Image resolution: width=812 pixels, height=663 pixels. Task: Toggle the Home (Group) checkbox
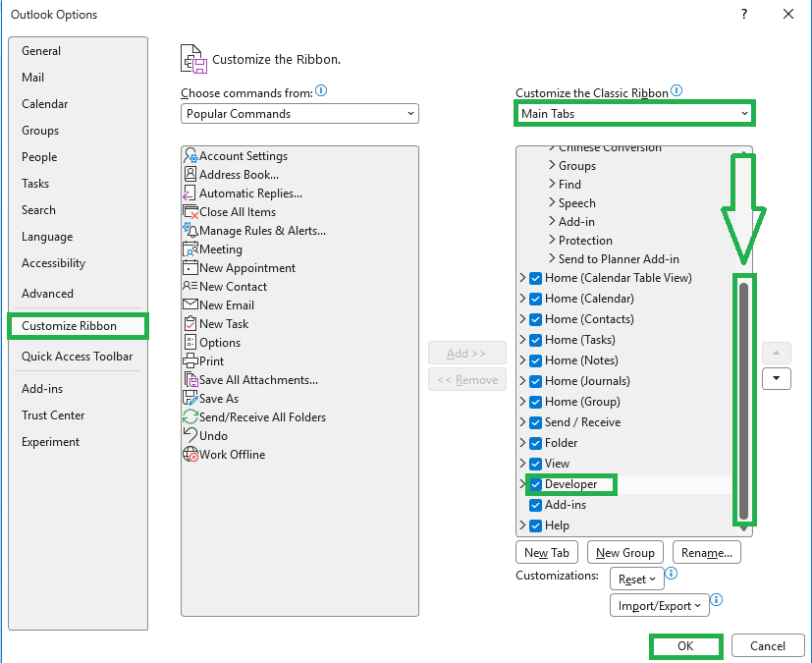point(536,402)
